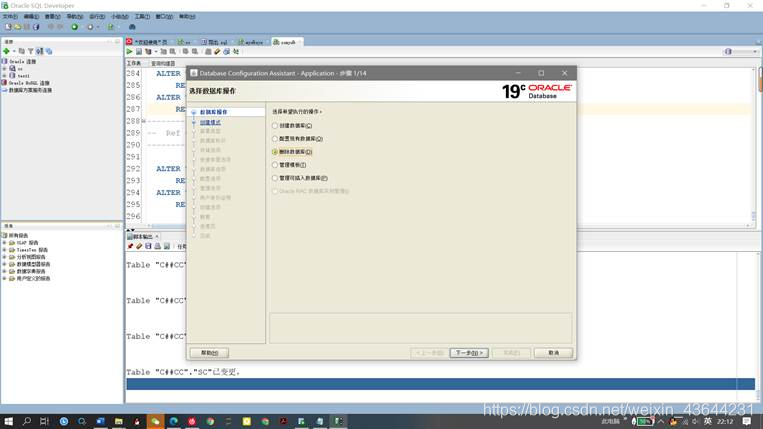The image size is (763, 429).
Task: Click the eraser clear icon in script output
Action: click(139, 247)
